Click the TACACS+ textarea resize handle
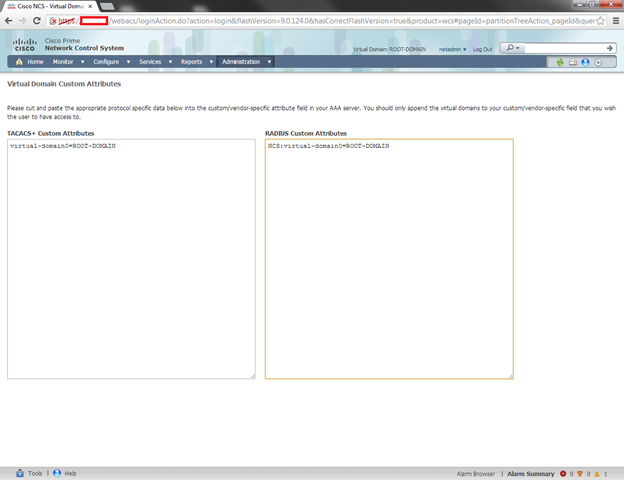Viewport: 624px width, 480px height. tap(253, 376)
